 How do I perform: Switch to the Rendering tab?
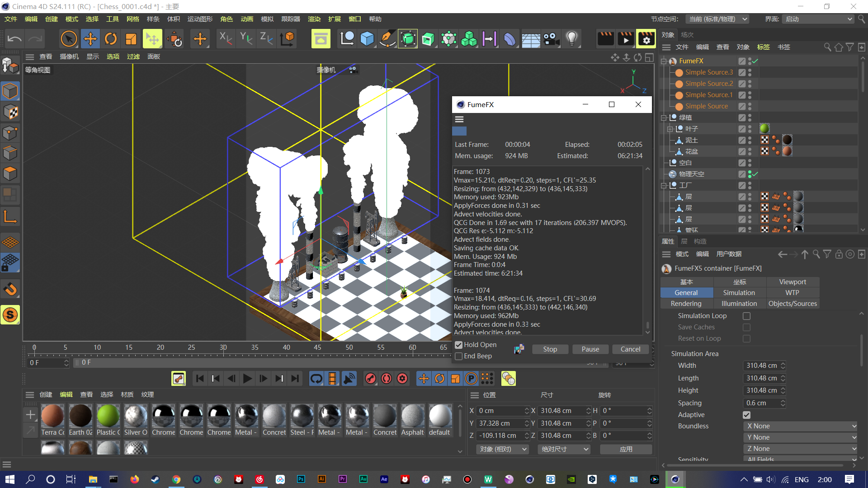686,304
